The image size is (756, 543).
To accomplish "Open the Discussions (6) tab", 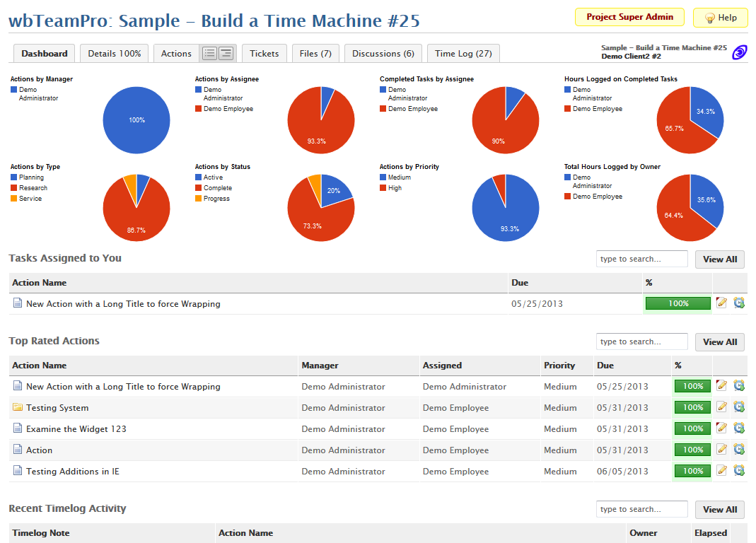I will 383,53.
